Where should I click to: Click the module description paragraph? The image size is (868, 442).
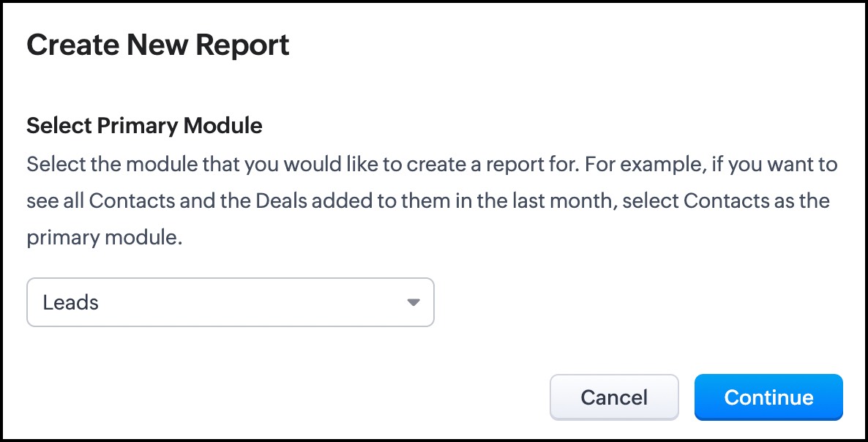[432, 201]
